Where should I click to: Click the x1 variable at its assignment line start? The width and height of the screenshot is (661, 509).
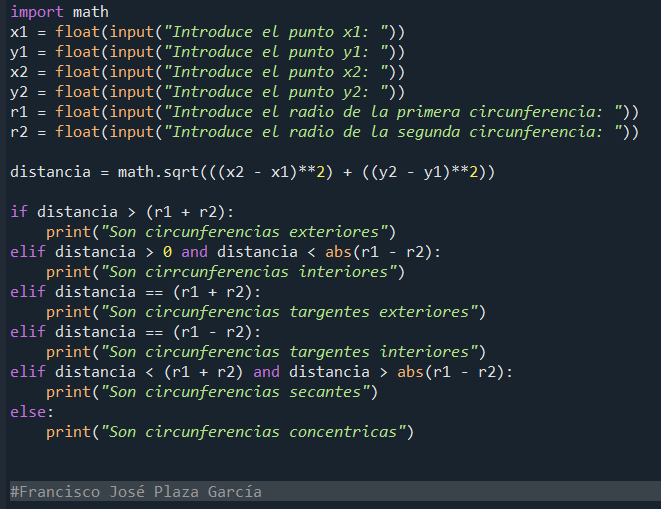pos(19,32)
